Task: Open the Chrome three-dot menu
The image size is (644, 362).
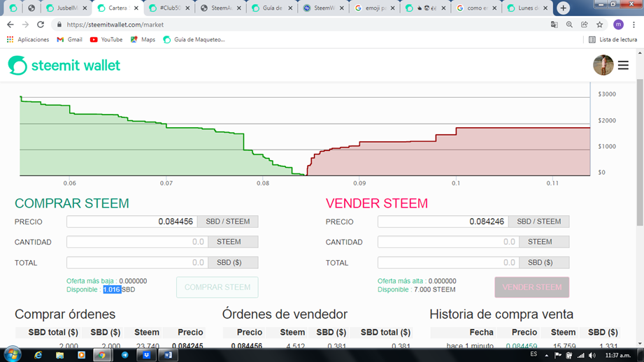Action: coord(634,24)
